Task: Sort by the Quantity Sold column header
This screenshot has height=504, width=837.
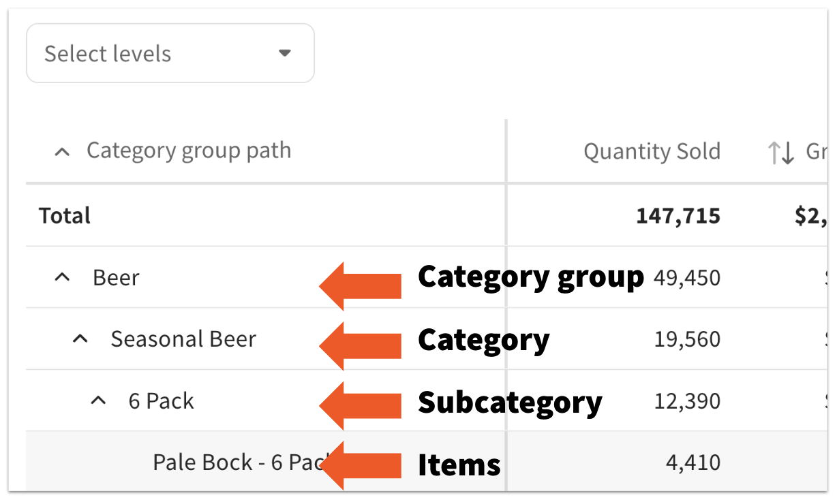Action: click(651, 151)
